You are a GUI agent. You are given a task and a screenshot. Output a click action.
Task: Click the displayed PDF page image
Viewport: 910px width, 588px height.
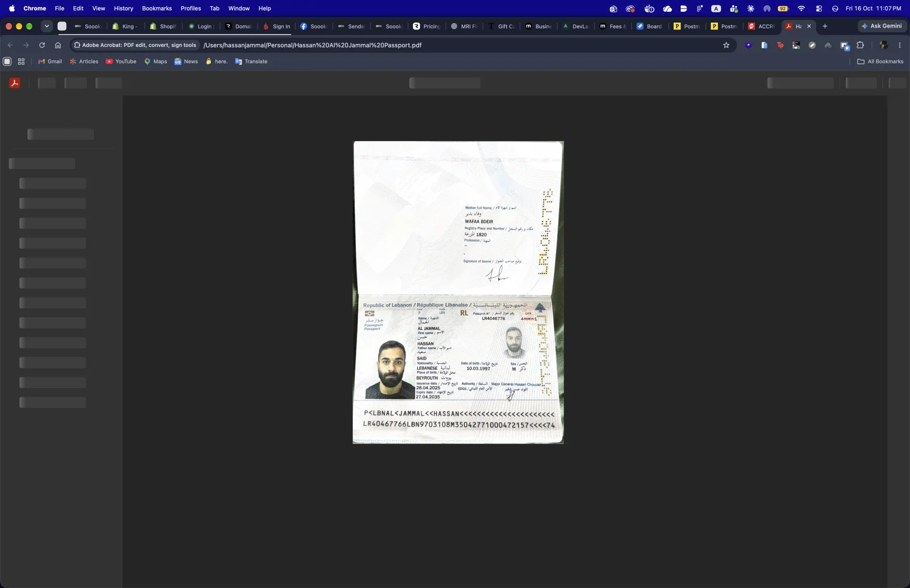coord(458,292)
